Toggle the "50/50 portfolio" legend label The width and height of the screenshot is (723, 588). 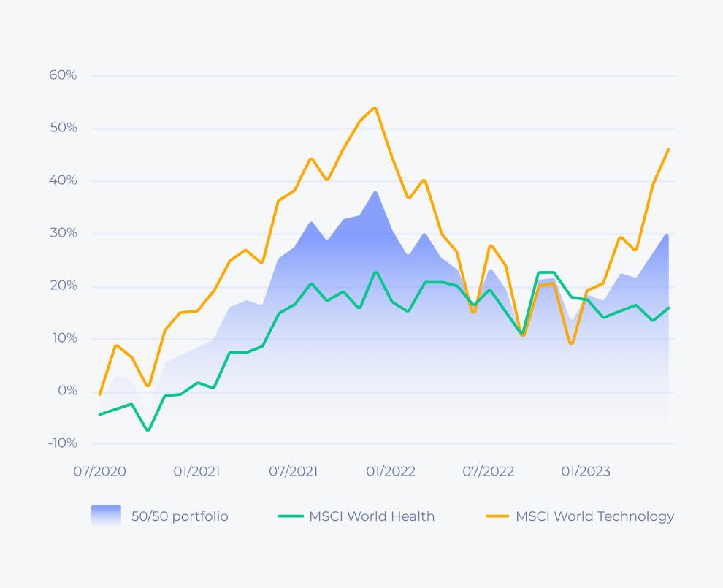coord(180,516)
